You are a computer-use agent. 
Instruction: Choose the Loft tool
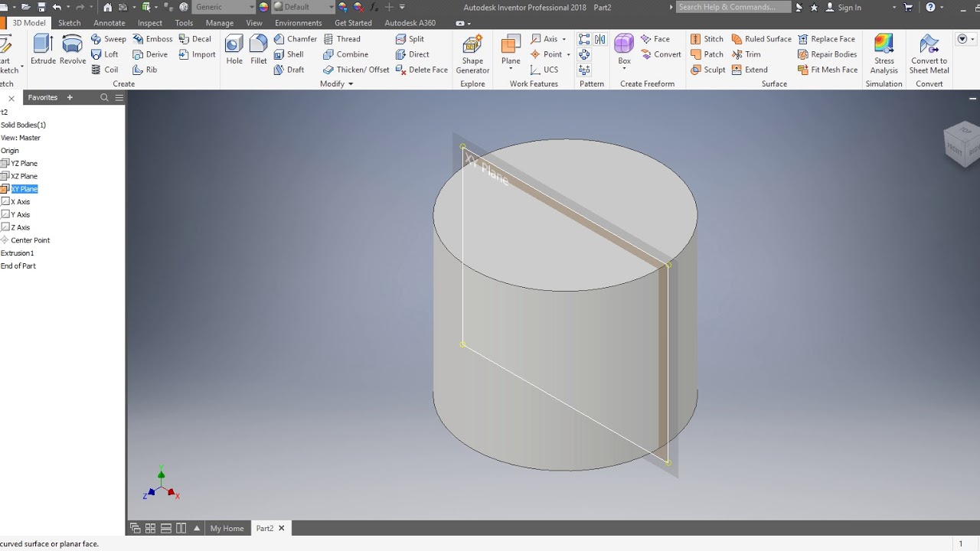pos(105,54)
